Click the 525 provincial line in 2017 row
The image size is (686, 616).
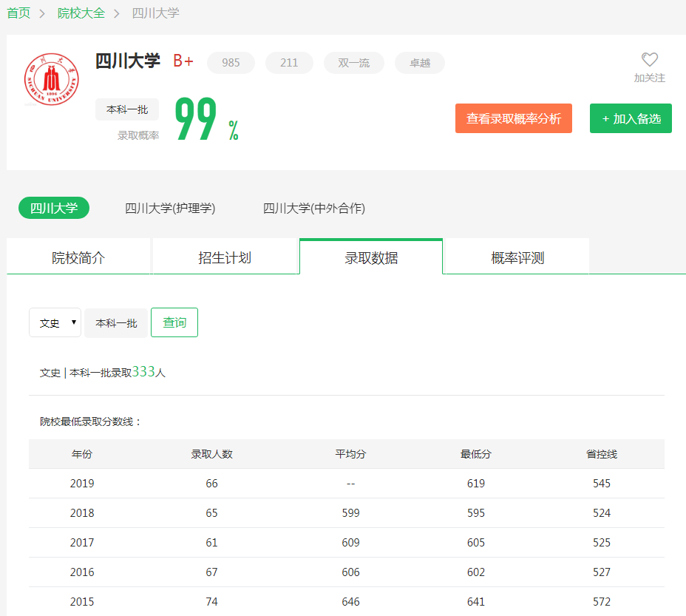[x=602, y=543]
